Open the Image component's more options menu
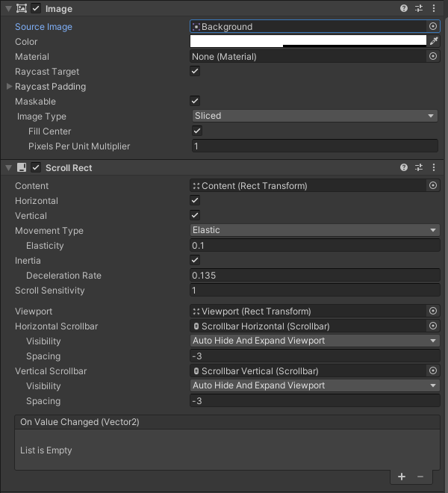 coord(434,8)
